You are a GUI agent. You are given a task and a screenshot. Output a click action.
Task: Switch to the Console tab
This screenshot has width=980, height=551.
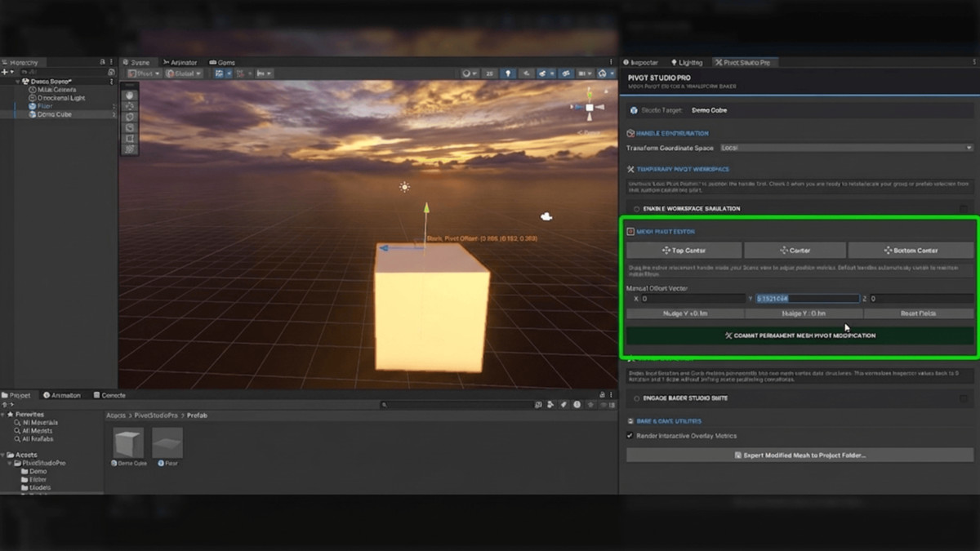point(109,395)
